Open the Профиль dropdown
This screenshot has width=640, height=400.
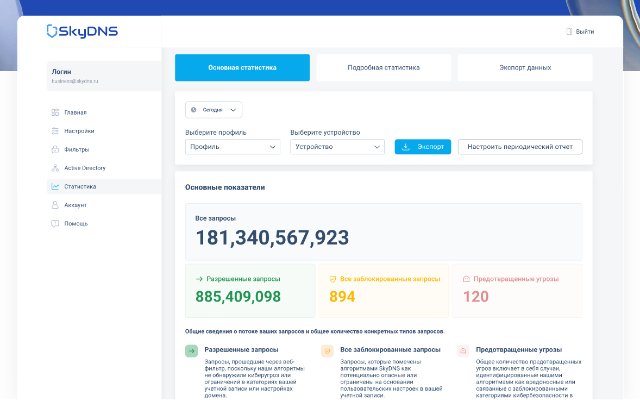coord(233,147)
